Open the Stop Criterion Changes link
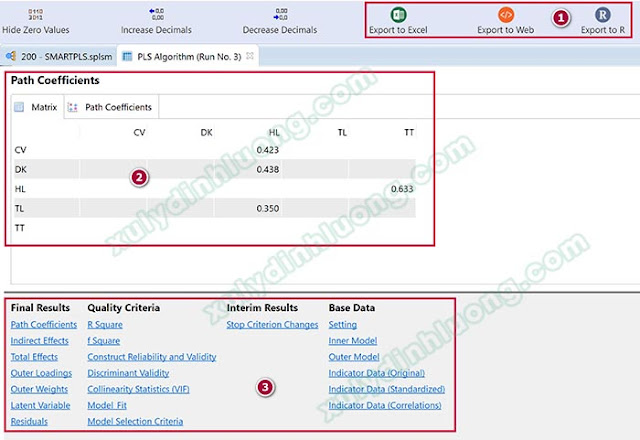Image resolution: width=640 pixels, height=440 pixels. point(272,324)
